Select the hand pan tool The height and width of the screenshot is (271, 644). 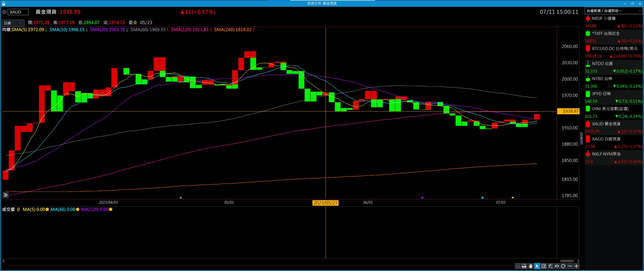(530, 266)
